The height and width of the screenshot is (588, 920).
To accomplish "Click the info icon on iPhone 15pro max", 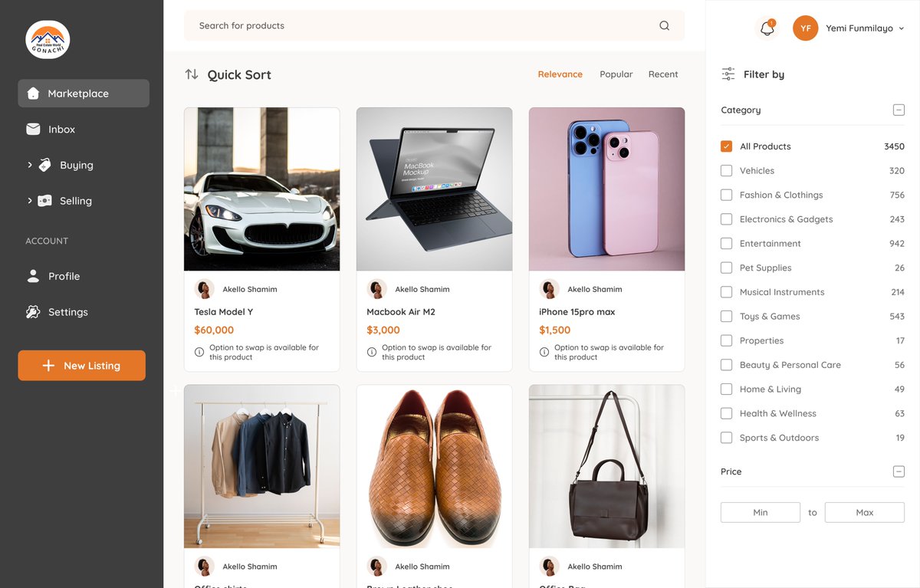I will pos(544,352).
